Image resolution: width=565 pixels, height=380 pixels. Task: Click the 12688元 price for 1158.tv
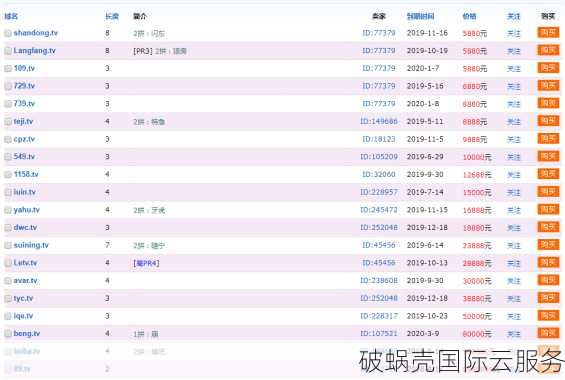477,175
